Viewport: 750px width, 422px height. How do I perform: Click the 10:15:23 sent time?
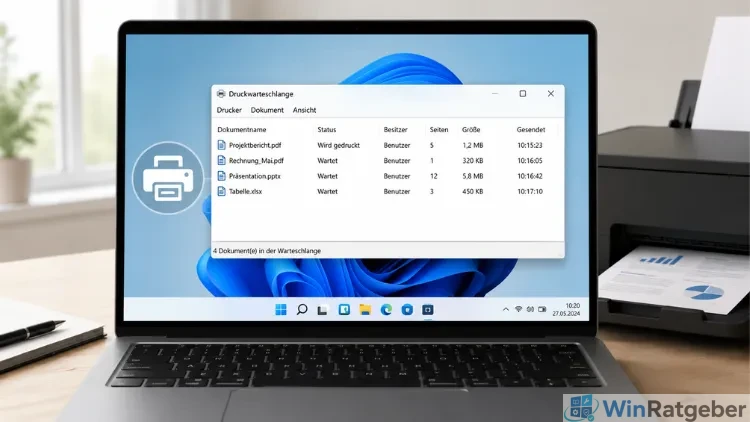click(x=529, y=145)
